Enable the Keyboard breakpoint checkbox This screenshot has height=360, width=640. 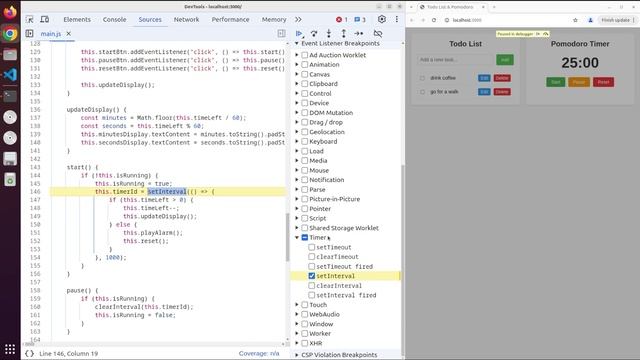pyautogui.click(x=304, y=141)
